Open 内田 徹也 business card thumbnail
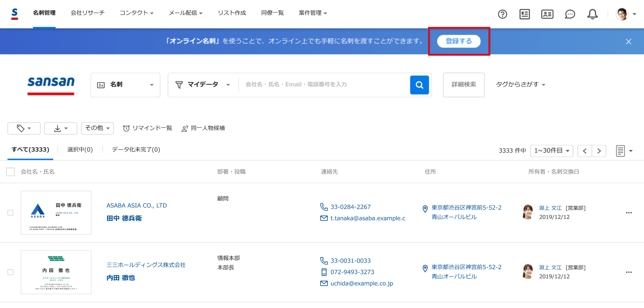Image resolution: width=644 pixels, height=308 pixels. click(x=56, y=272)
